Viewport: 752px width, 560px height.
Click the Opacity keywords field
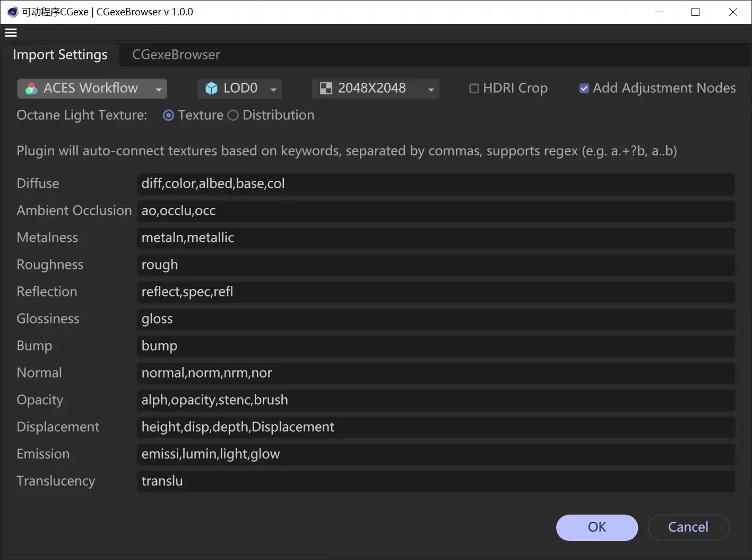436,400
